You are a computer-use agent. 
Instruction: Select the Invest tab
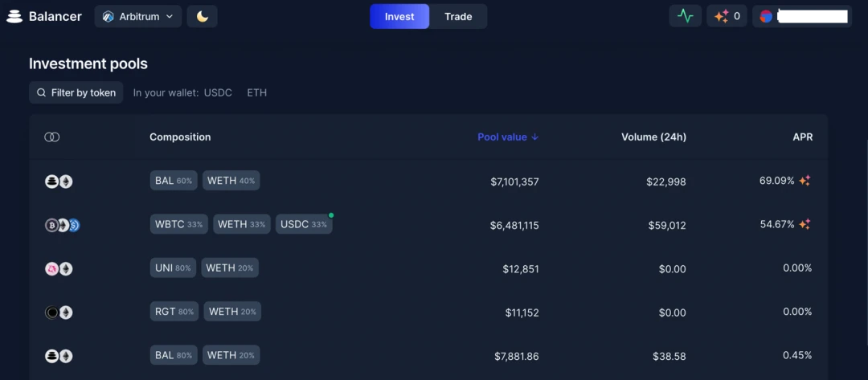(x=399, y=17)
